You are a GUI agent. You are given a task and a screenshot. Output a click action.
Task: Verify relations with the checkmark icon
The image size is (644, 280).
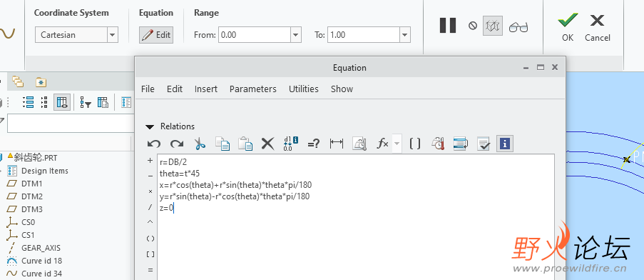(x=484, y=144)
